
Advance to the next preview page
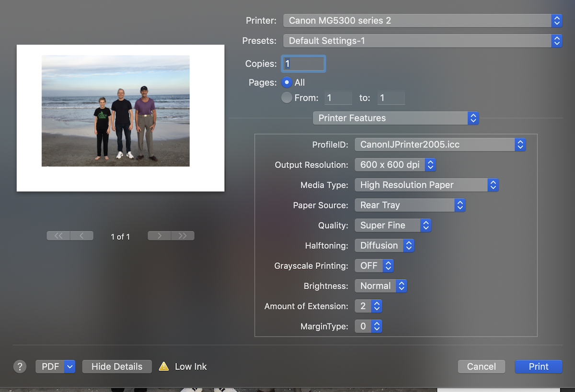pyautogui.click(x=160, y=236)
